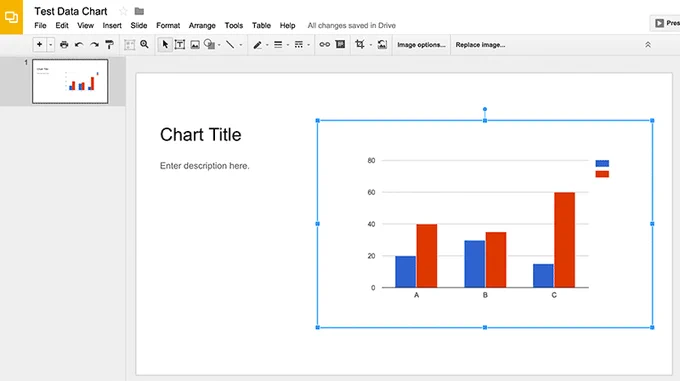
Task: Redo the last action
Action: (x=94, y=44)
